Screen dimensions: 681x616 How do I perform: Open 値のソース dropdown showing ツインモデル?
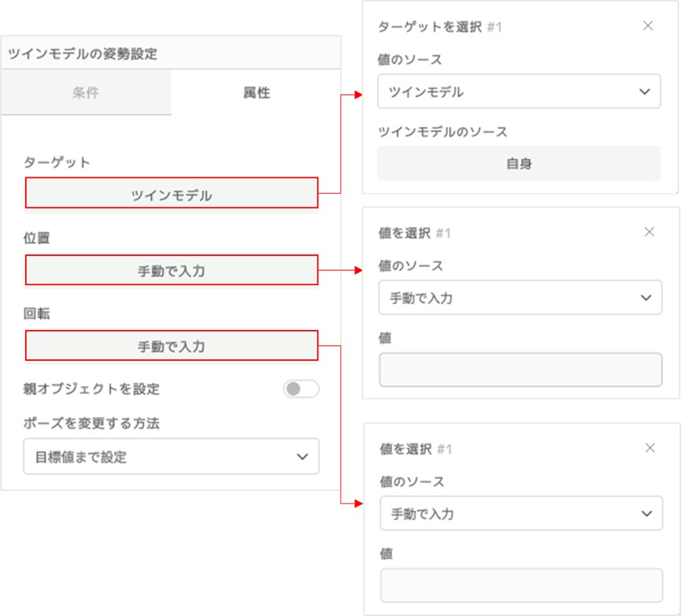(519, 91)
